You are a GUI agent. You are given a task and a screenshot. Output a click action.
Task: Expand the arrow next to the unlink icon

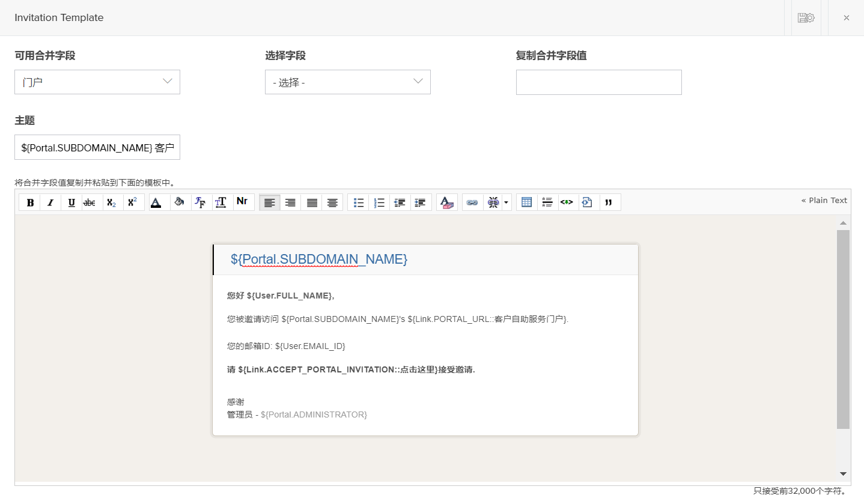[x=507, y=202]
